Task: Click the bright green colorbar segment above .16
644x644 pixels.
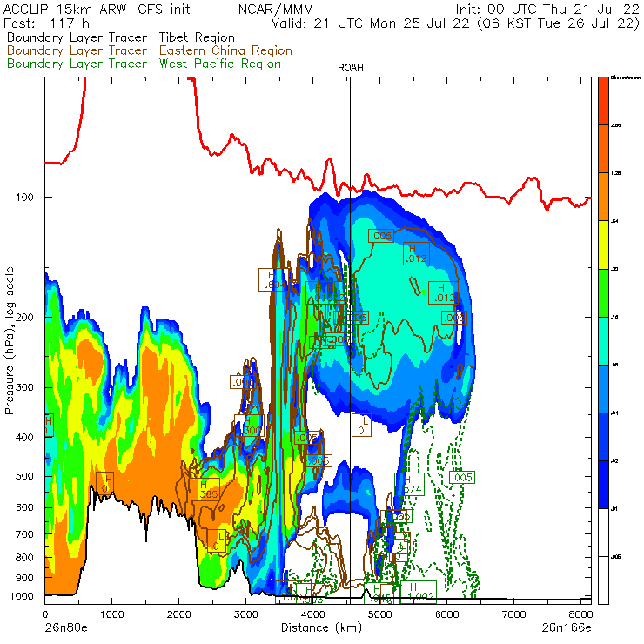Action: 603,292
